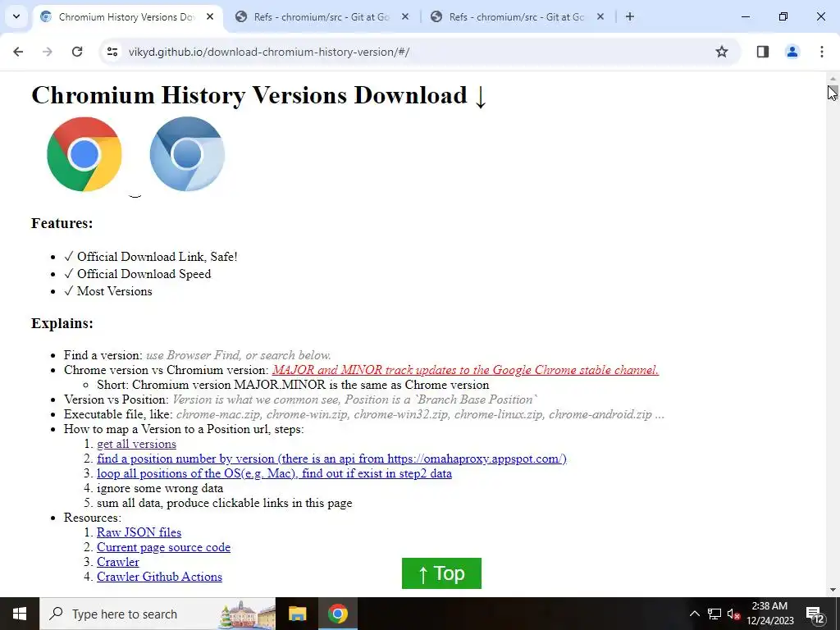
Task: Click the muted volume tray icon
Action: pyautogui.click(x=734, y=614)
